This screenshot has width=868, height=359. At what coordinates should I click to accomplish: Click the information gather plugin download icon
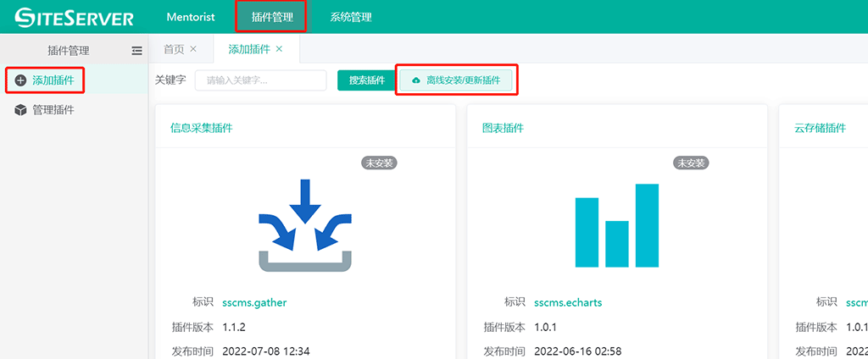point(305,226)
